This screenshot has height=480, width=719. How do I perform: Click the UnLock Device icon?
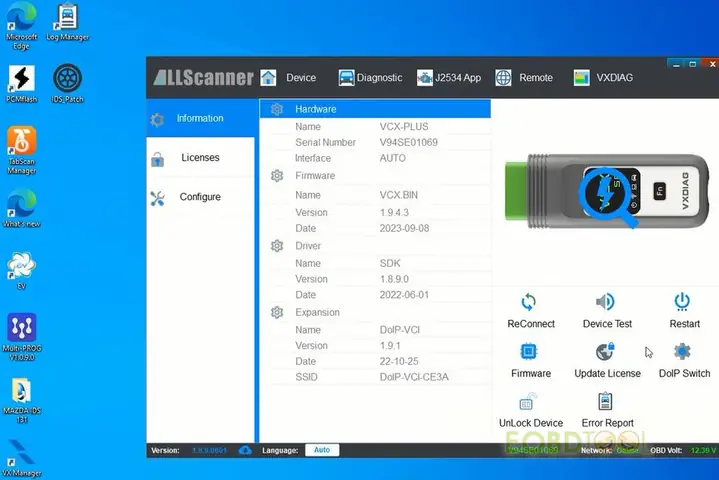(530, 403)
